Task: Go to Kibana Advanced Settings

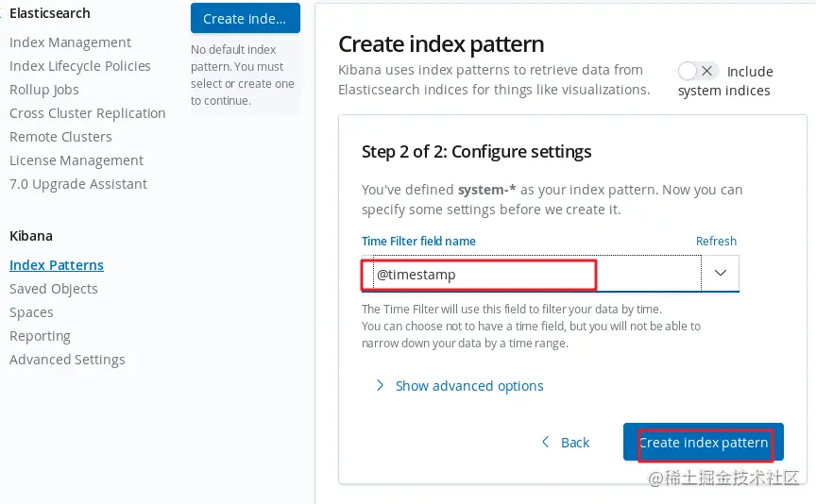Action: click(67, 360)
